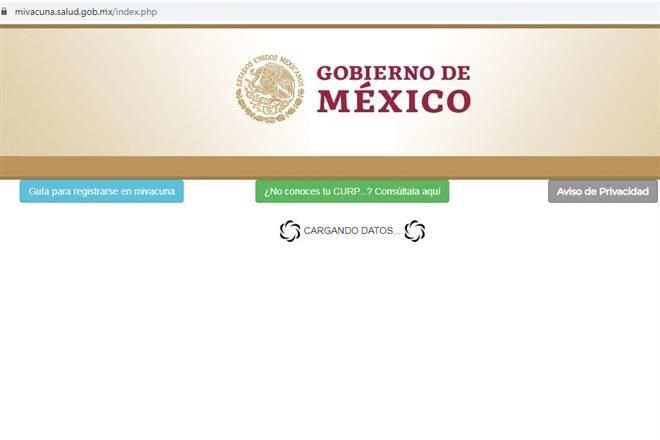Click the CARGANDO DATOS loading text

pos(351,231)
